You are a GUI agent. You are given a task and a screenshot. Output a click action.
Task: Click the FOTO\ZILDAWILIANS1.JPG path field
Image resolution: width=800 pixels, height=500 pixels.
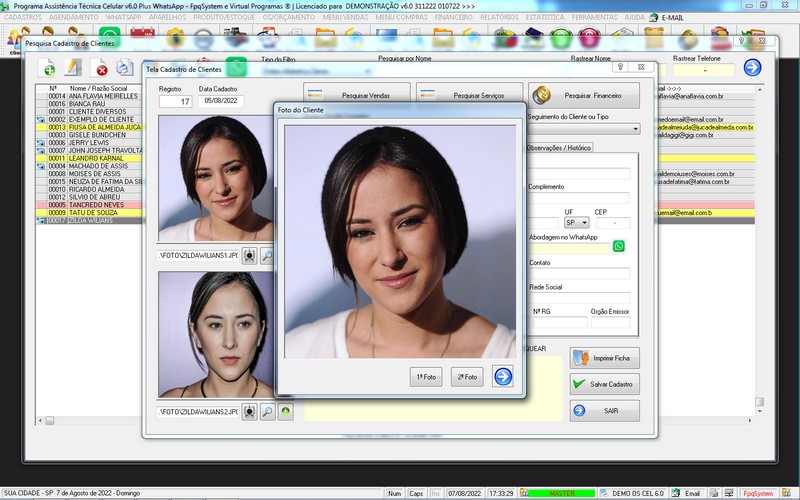pyautogui.click(x=198, y=255)
